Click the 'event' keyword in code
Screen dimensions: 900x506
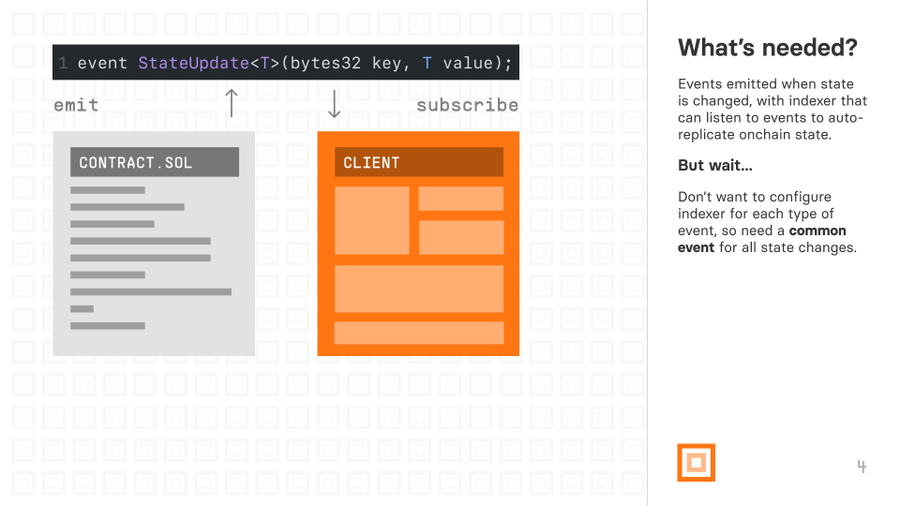[102, 63]
